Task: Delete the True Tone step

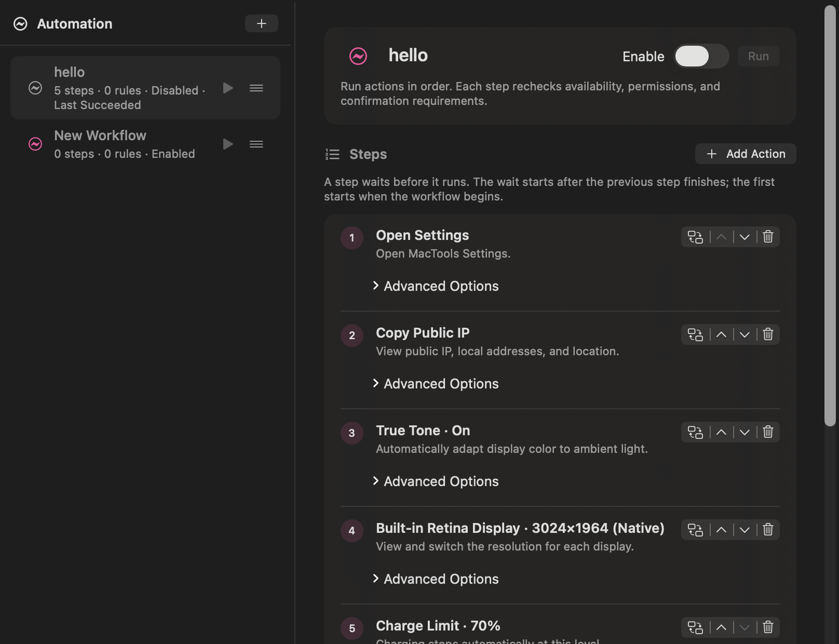Action: 768,432
